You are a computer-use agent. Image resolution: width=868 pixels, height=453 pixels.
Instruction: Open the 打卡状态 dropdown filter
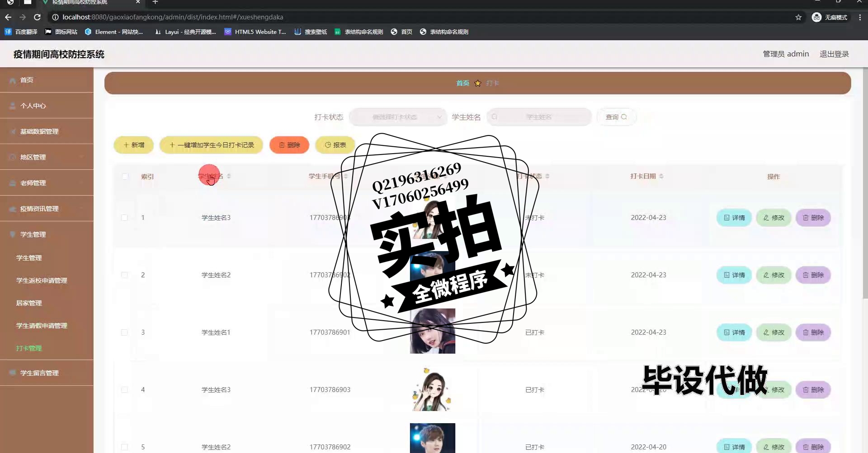(x=398, y=117)
